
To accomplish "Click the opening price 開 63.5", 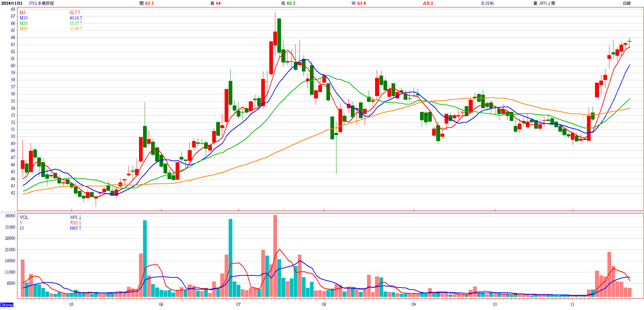I will pyautogui.click(x=146, y=3).
